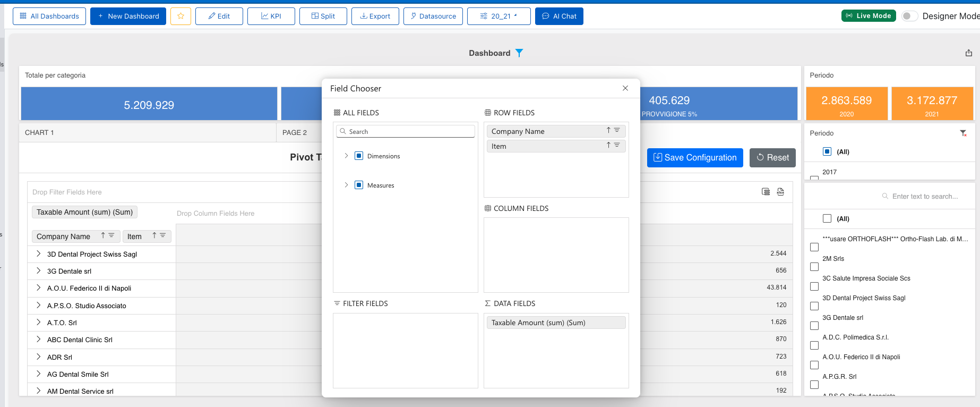The image size is (980, 407).
Task: Select Taxable Amount (sum) in Data Fields
Action: [x=556, y=323]
